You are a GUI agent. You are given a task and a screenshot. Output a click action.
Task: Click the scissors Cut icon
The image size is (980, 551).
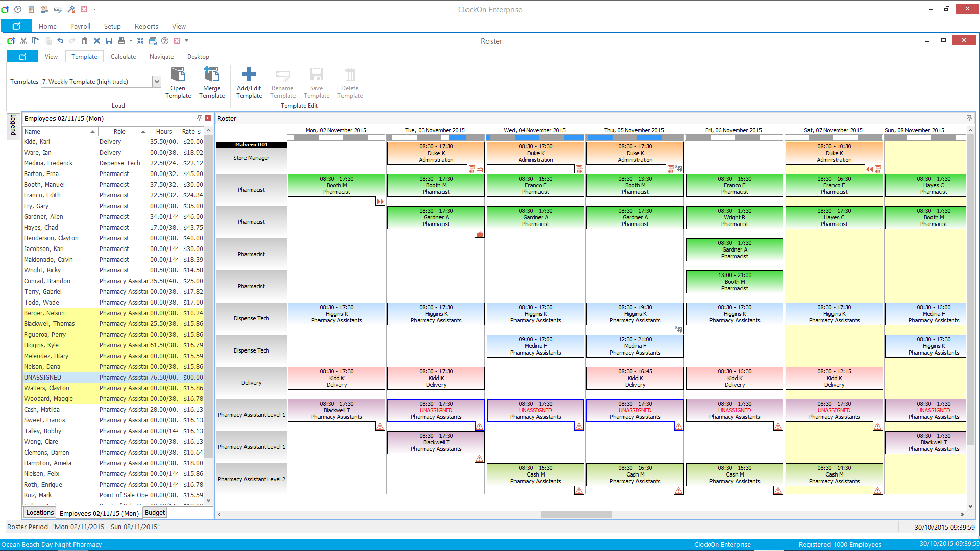pyautogui.click(x=23, y=41)
